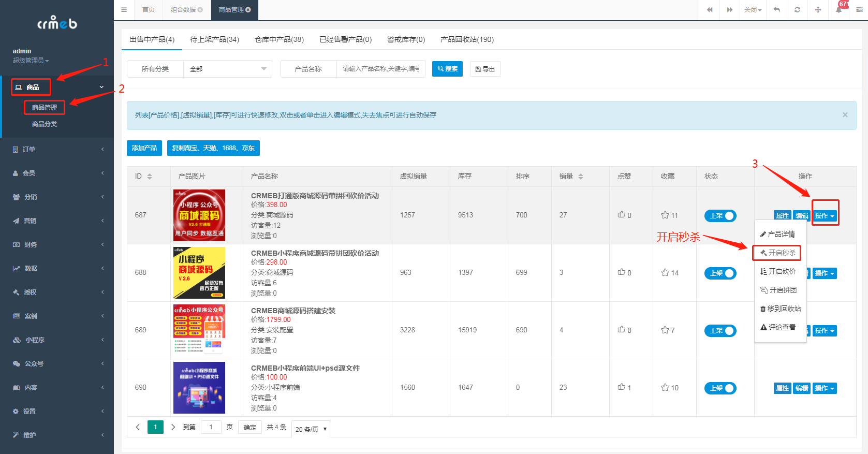The width and height of the screenshot is (868, 454).
Task: Go to next page arrow in pagination
Action: tap(173, 427)
